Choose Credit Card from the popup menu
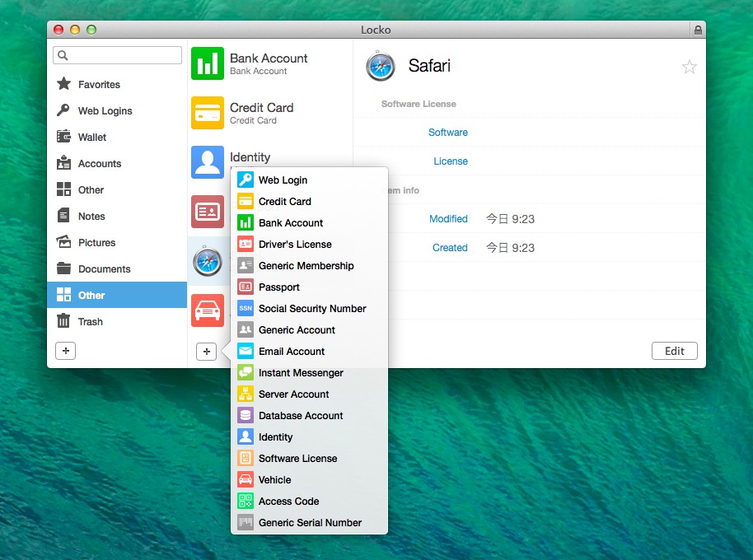The height and width of the screenshot is (560, 753). tap(309, 202)
